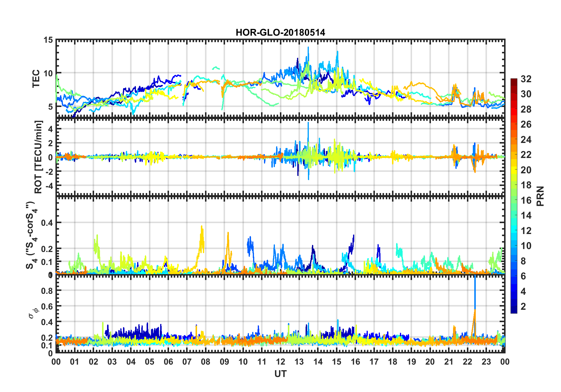The width and height of the screenshot is (561, 392).
Task: Click UT axis hour label 21
Action: point(449,362)
